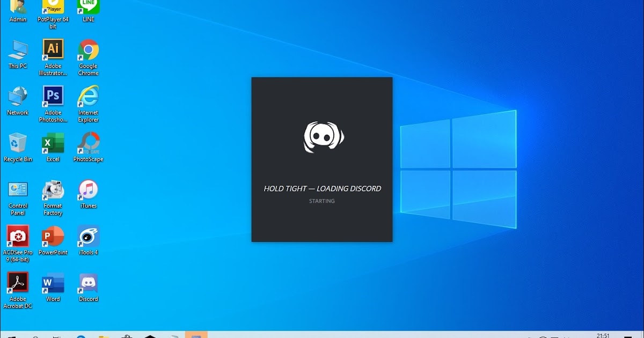Open Adobe Illustrator from the desktop
This screenshot has height=338, width=644.
tap(53, 49)
